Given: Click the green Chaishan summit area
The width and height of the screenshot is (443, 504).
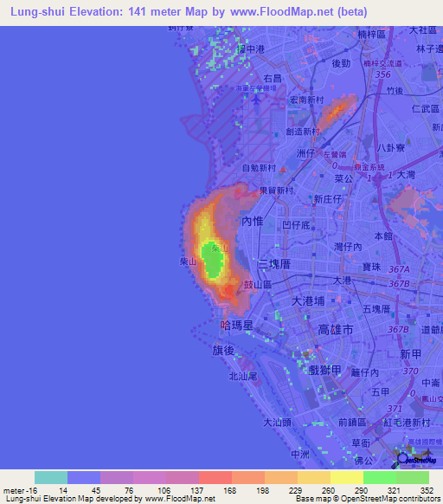Looking at the screenshot, I should [212, 260].
